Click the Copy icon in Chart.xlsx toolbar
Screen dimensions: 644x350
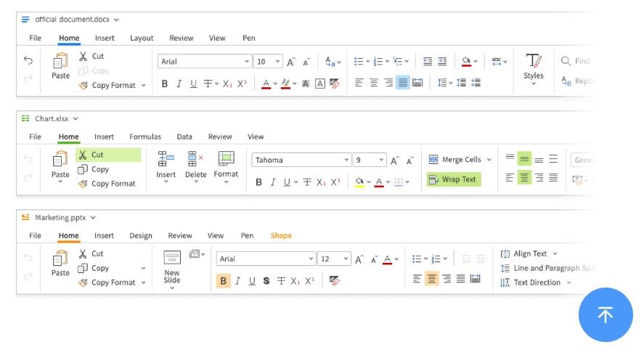(x=83, y=169)
